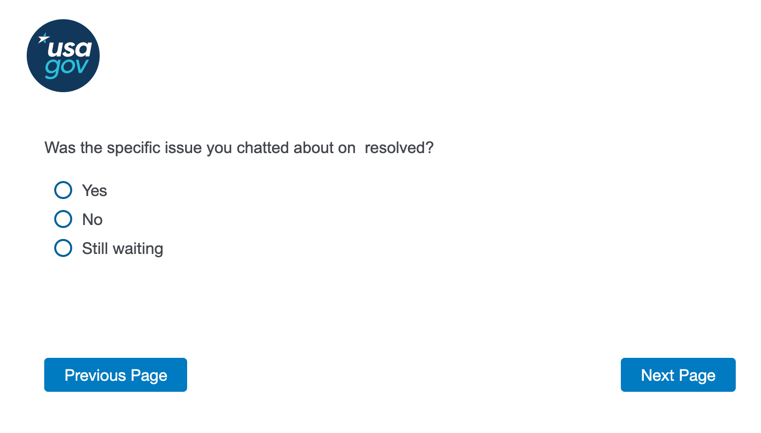Screen dimensions: 761x433
Task: Select the Yes radio button
Action: point(63,190)
